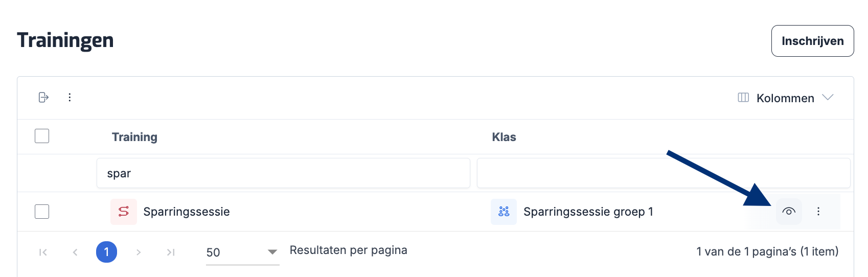
Task: Check the Sparringssessie row checkbox
Action: pyautogui.click(x=42, y=212)
